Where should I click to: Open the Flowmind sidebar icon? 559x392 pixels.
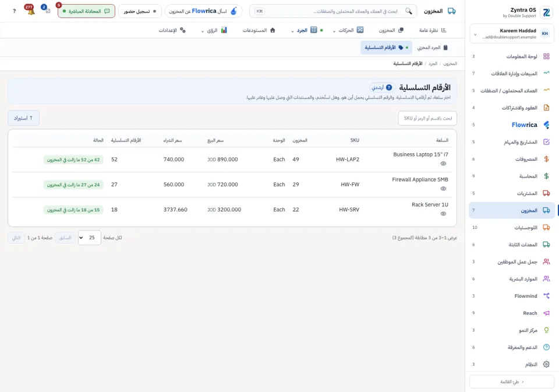pos(546,296)
